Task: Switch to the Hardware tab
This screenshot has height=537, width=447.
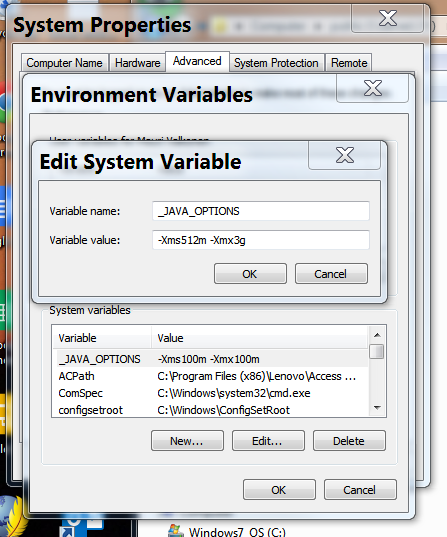Action: (x=137, y=63)
